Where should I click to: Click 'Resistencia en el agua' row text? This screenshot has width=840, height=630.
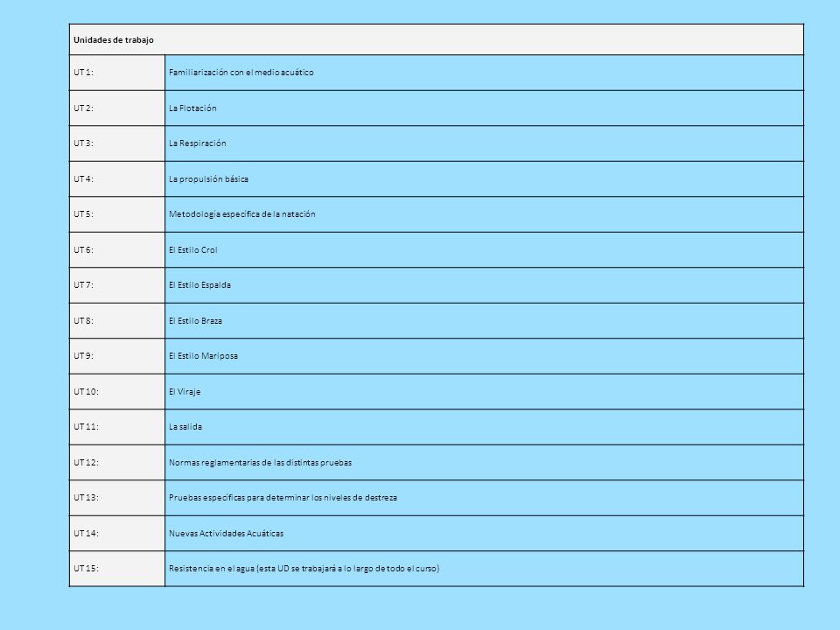coord(304,569)
